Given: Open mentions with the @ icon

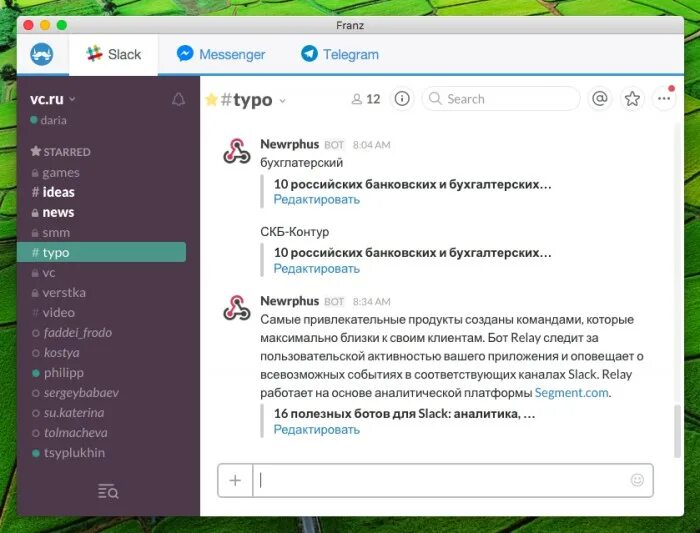Looking at the screenshot, I should [x=600, y=98].
